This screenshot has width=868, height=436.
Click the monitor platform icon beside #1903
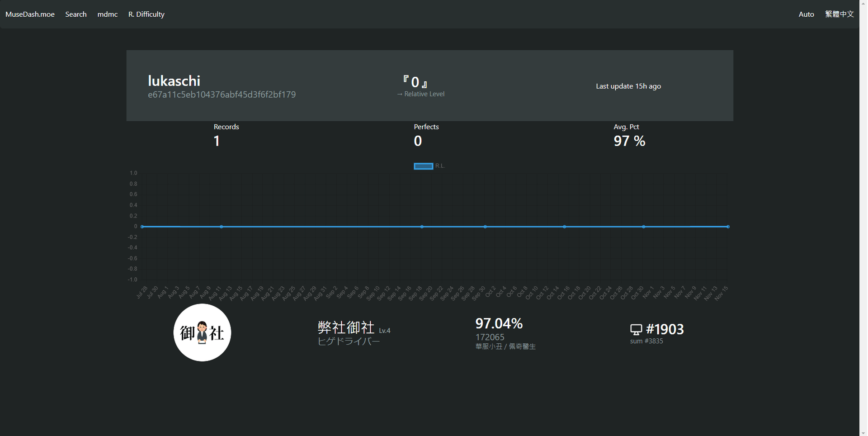click(636, 329)
